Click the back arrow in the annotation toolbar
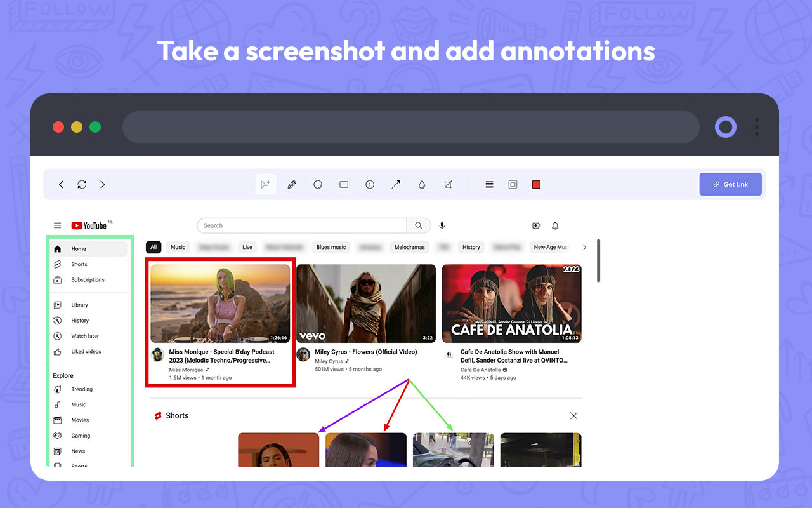This screenshot has height=508, width=812. point(62,185)
